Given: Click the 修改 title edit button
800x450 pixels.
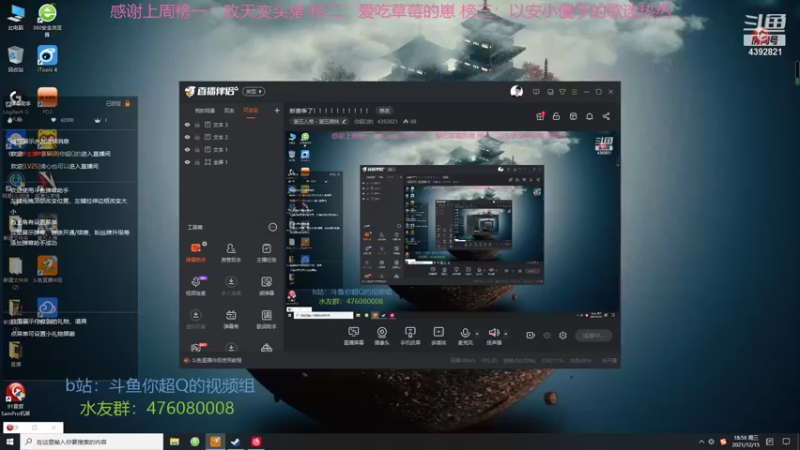Looking at the screenshot, I should 384,111.
